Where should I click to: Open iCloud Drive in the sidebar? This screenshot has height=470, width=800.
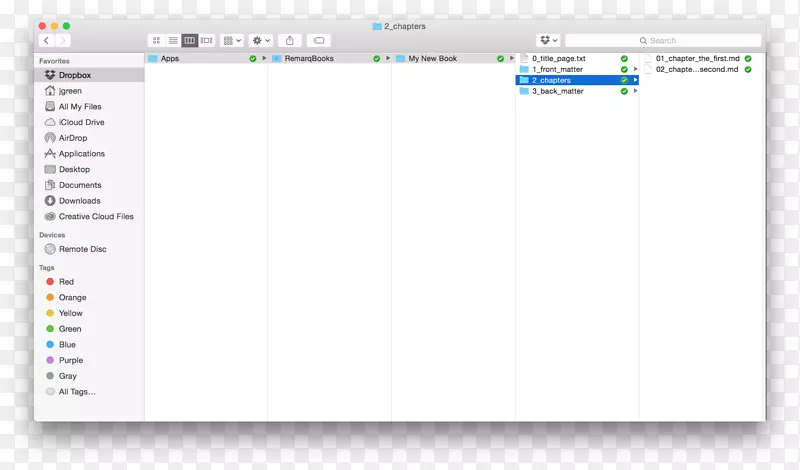81,122
